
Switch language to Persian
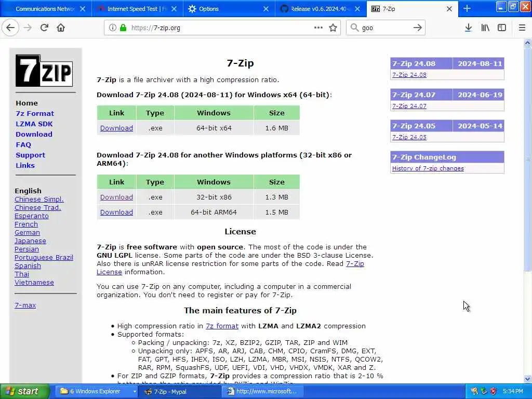click(x=26, y=249)
